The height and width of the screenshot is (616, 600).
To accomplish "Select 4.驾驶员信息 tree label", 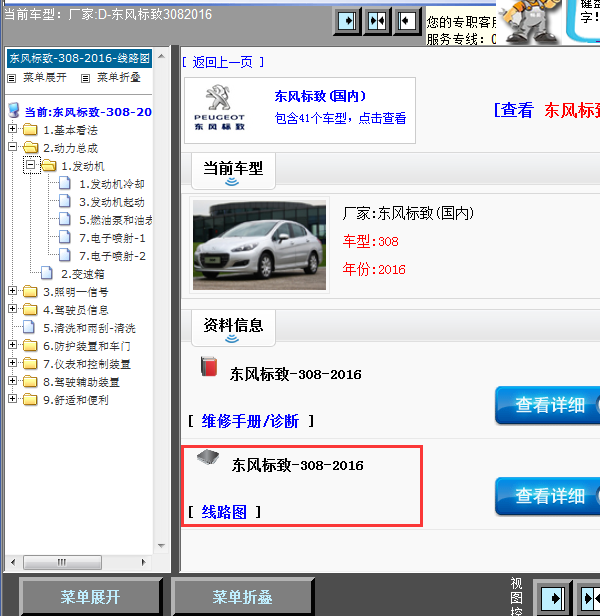I will [x=76, y=310].
